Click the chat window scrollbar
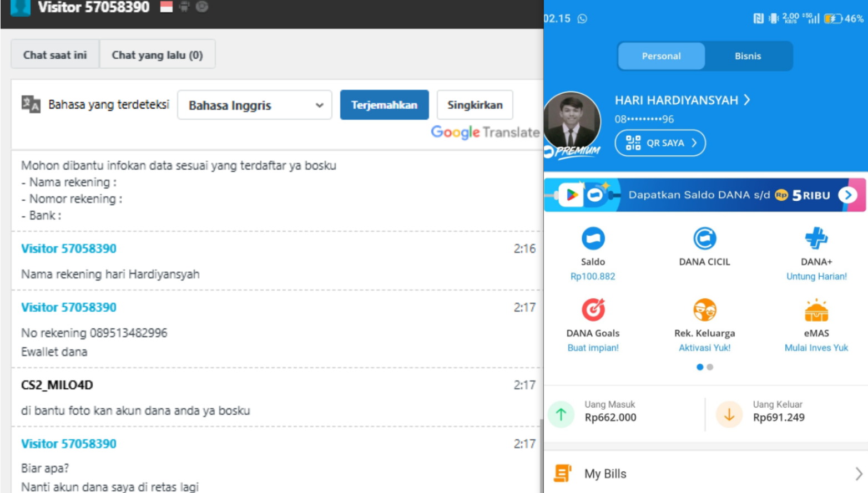This screenshot has height=493, width=868. [541, 455]
